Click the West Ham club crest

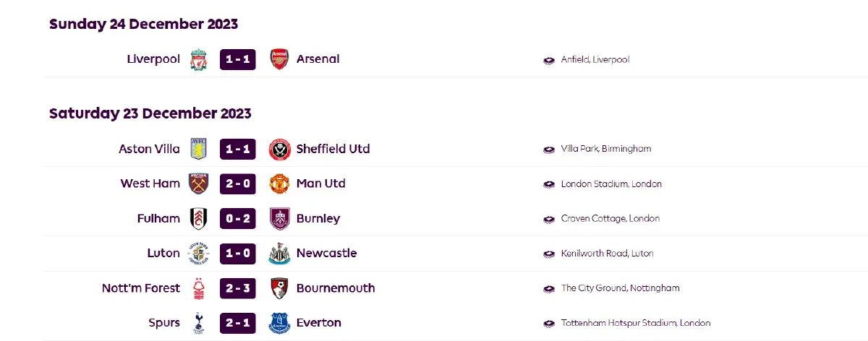pyautogui.click(x=199, y=184)
